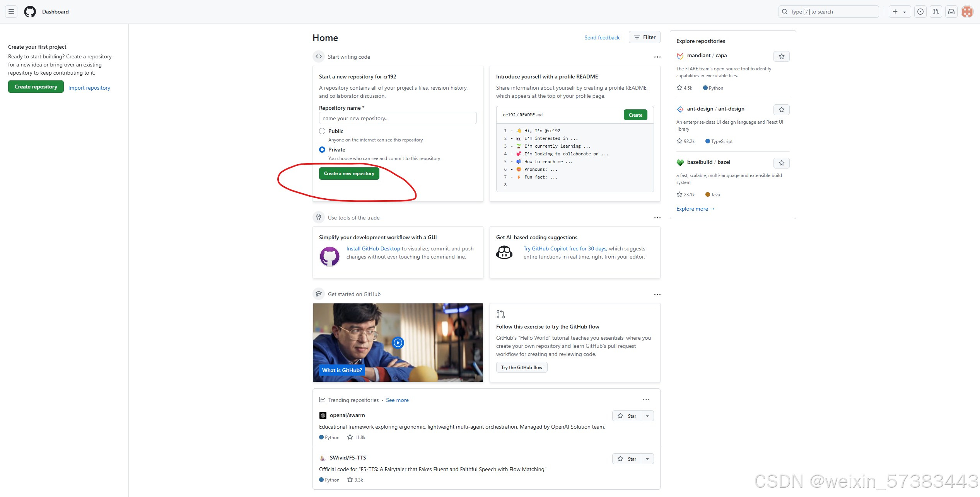Open three-dot menu for Start writing code
The width and height of the screenshot is (980, 497).
tap(657, 57)
